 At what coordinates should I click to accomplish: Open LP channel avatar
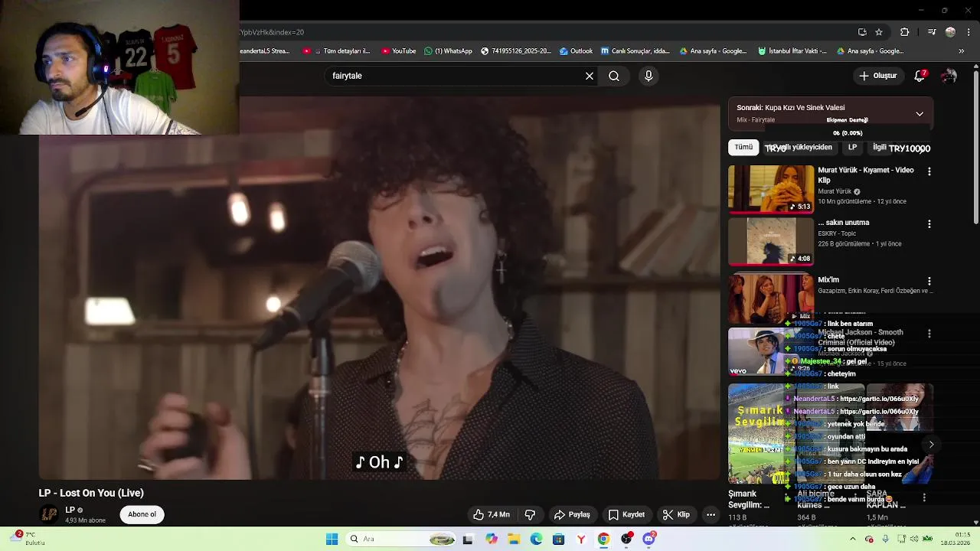point(49,514)
